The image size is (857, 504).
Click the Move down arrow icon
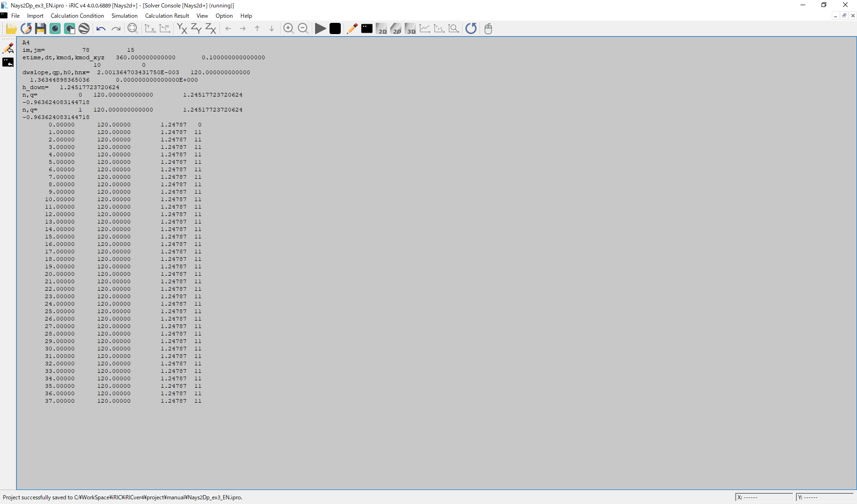click(272, 28)
